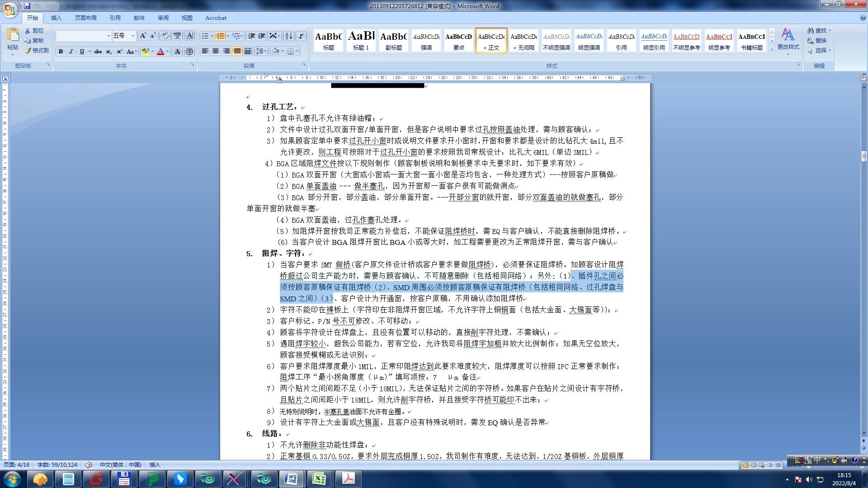Click 替换 replace button
Image resolution: width=868 pixels, height=488 pixels.
click(x=817, y=41)
